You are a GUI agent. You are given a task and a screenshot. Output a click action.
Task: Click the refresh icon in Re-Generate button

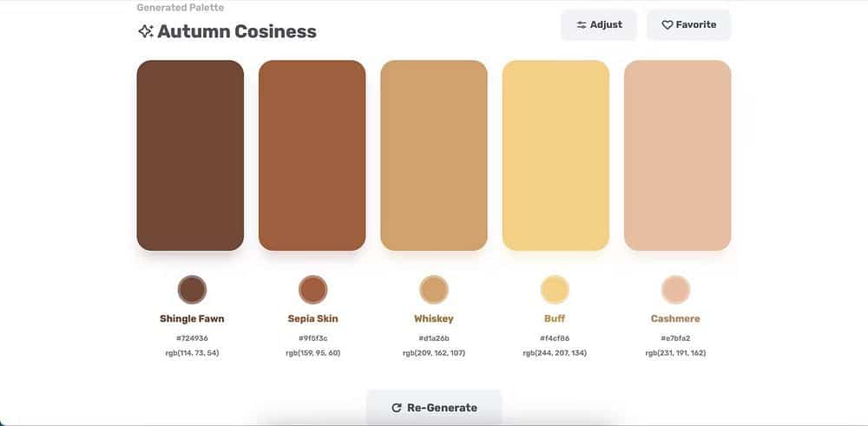click(397, 408)
